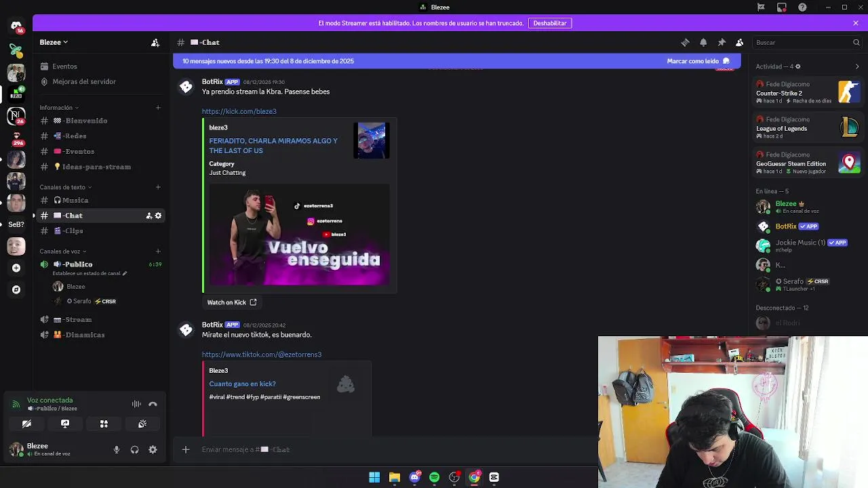Open pinned messages pin icon

pos(722,42)
